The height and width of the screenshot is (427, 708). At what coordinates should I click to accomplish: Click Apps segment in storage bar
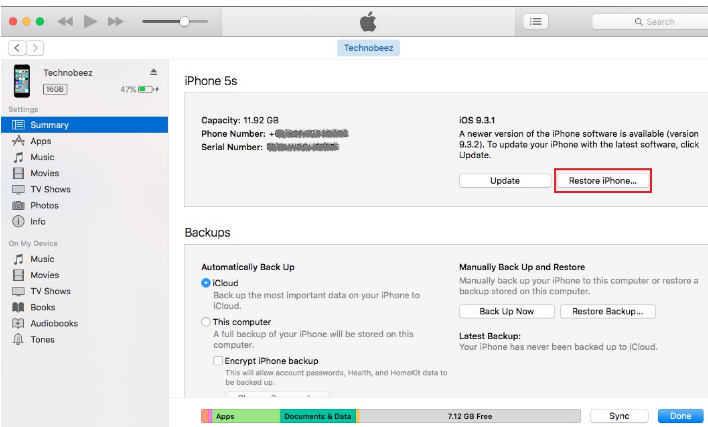[246, 416]
